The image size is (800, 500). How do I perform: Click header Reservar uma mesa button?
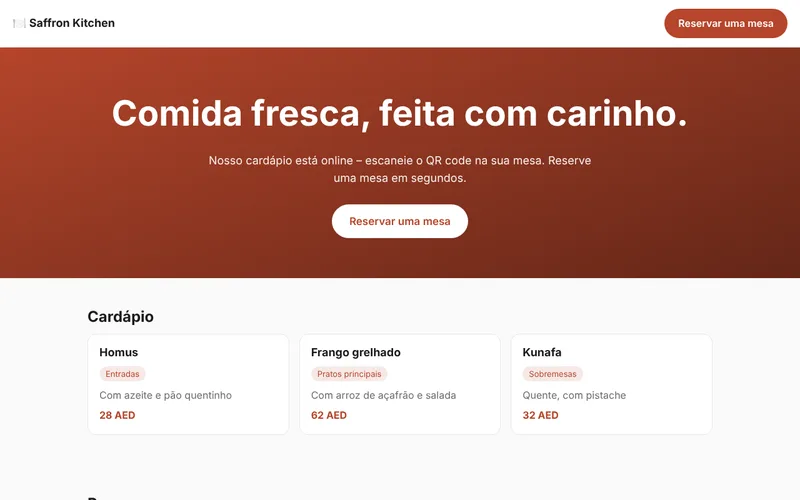(725, 23)
